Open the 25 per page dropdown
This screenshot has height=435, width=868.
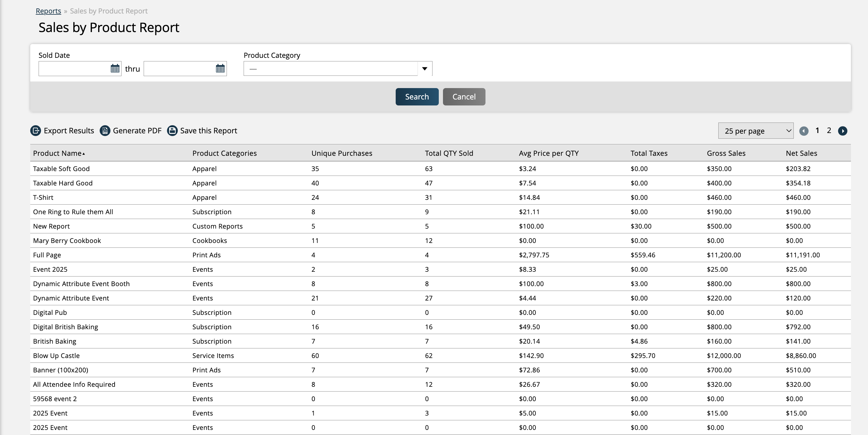point(755,131)
